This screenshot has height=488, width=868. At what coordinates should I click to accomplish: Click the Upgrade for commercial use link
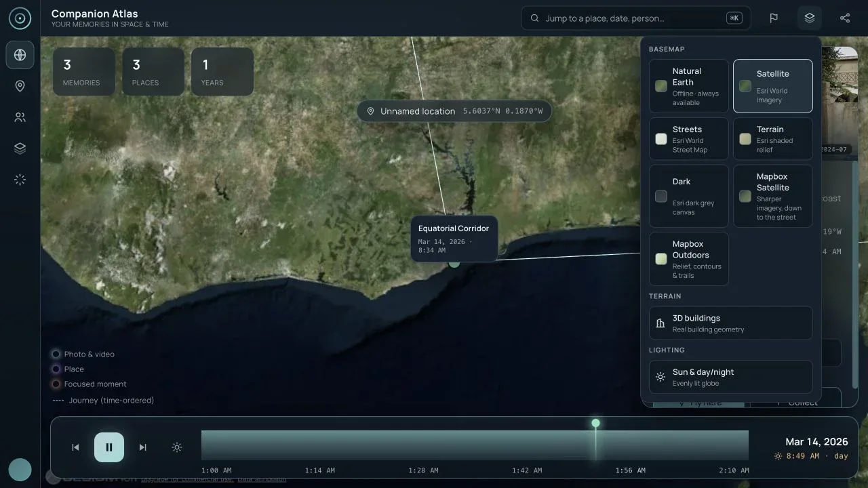tap(187, 479)
